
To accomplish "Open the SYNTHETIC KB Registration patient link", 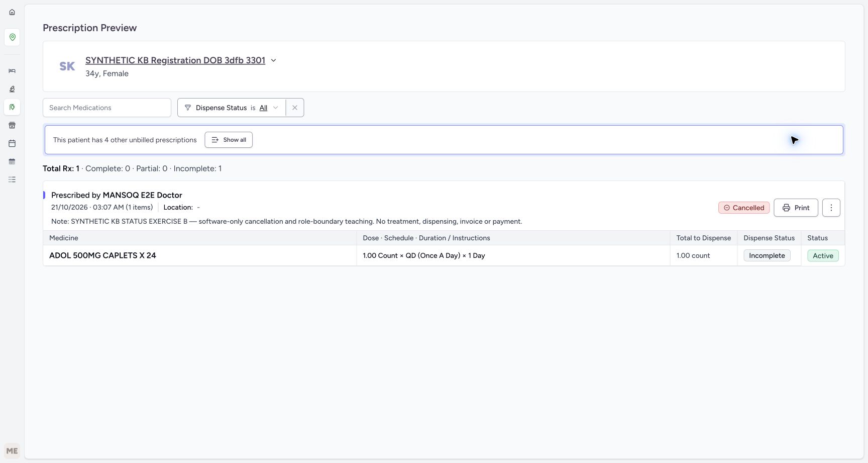I will tap(175, 60).
